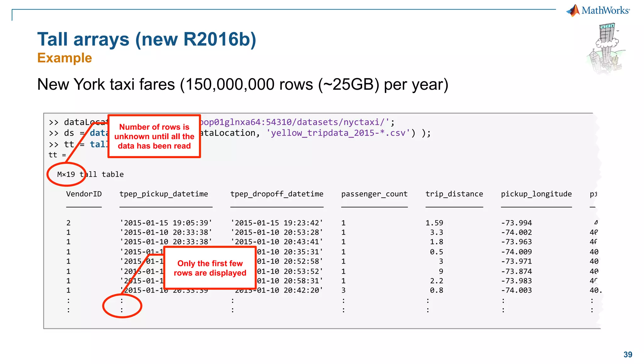Viewport: 644px width, 364px height.
Task: Click the slide number 39
Action: click(x=628, y=355)
